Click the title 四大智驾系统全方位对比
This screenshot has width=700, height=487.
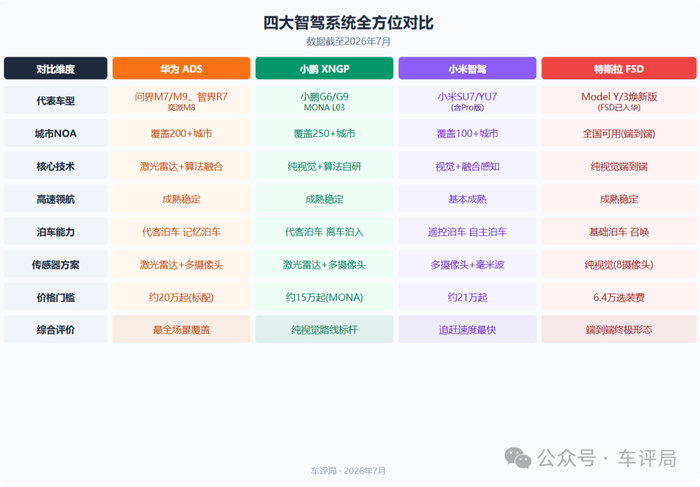(x=348, y=22)
